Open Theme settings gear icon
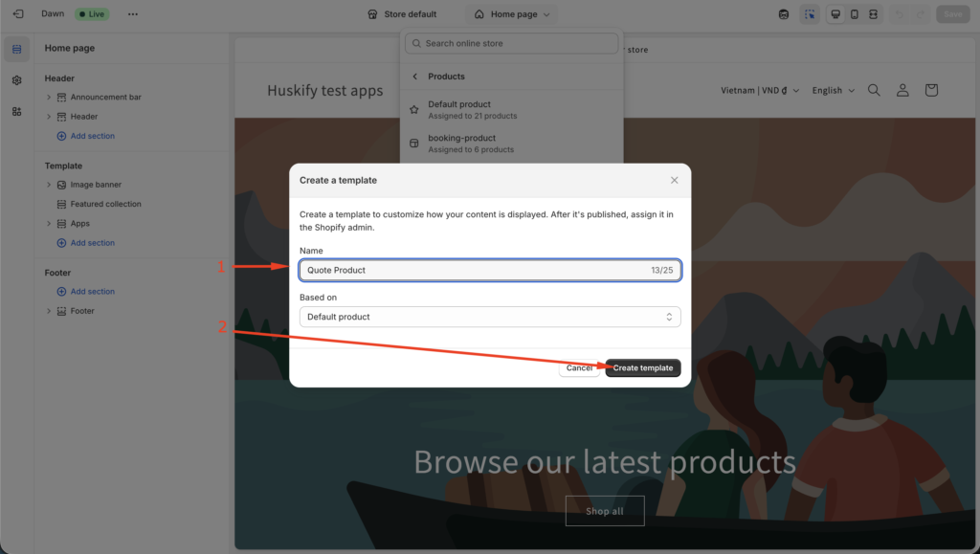Viewport: 980px width, 554px height. point(16,80)
